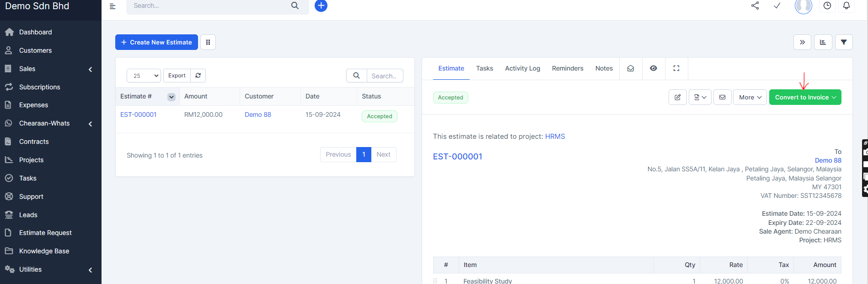Image resolution: width=868 pixels, height=284 pixels.
Task: Open the 25 entries per page dropdown
Action: click(144, 76)
